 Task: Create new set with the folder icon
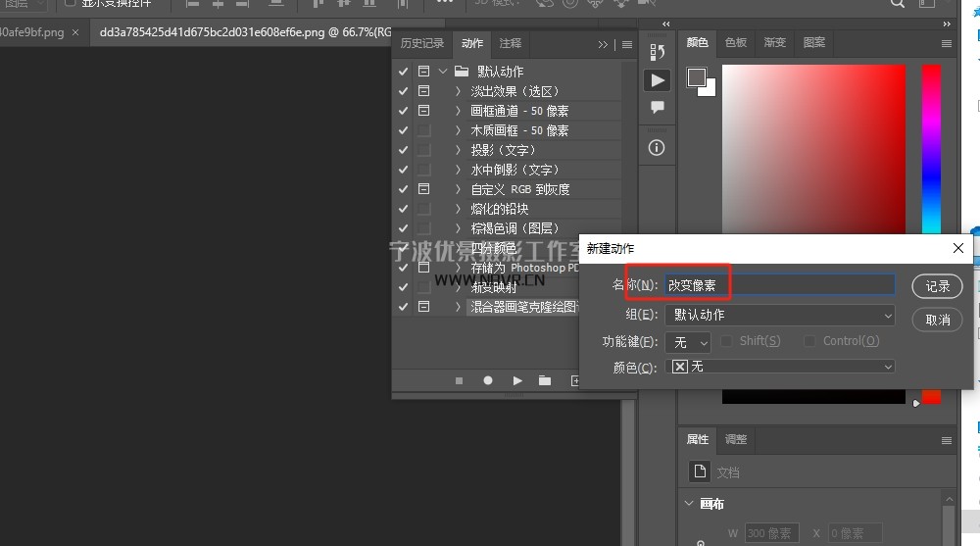545,380
